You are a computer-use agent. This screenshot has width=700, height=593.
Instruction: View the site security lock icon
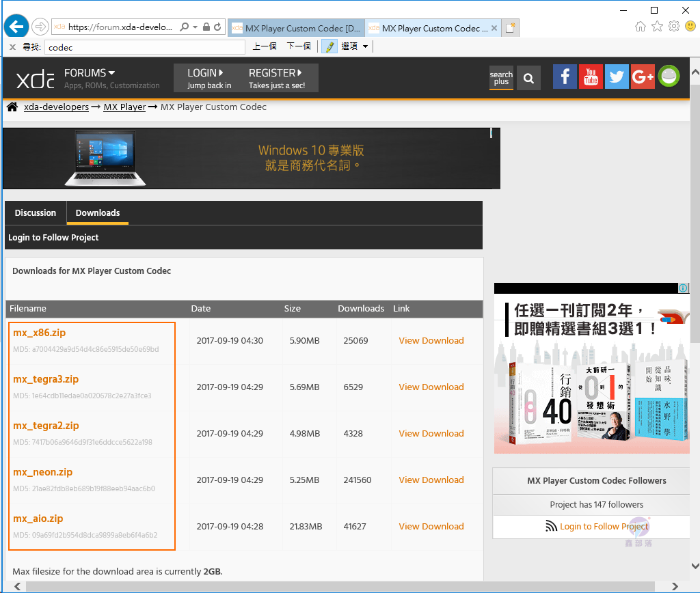pos(206,27)
